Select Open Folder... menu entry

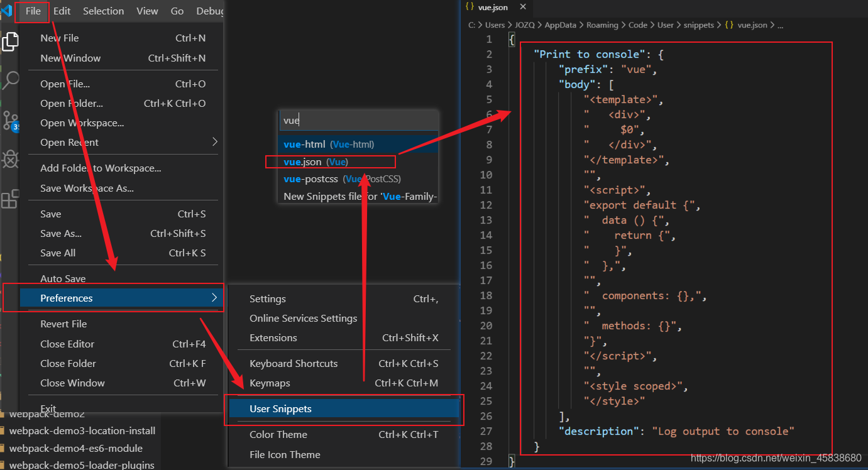pyautogui.click(x=123, y=103)
